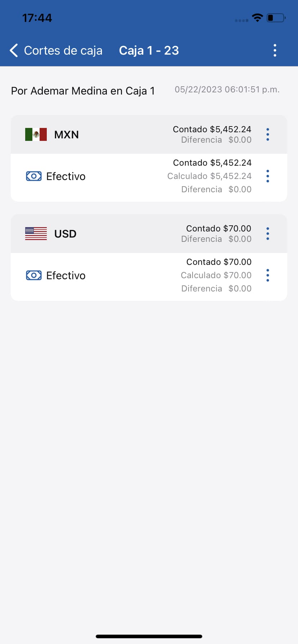Tap the cash icon under MXN

coord(34,176)
